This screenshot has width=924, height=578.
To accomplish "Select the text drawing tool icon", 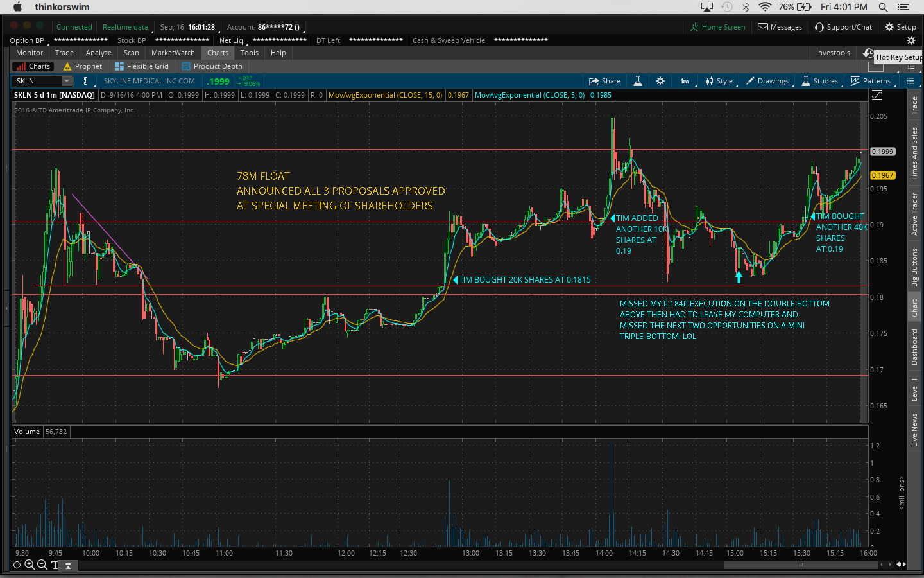I will (55, 565).
